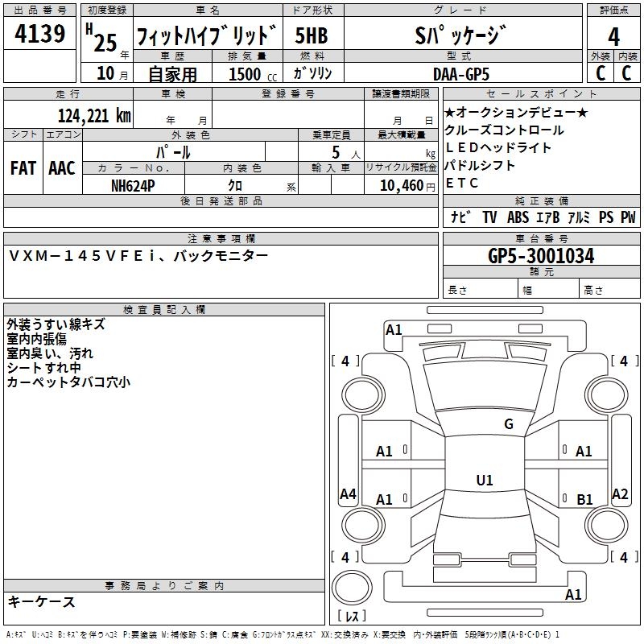Click the spare tire レス label
Viewport: 644px width, 644px height.
(352, 616)
